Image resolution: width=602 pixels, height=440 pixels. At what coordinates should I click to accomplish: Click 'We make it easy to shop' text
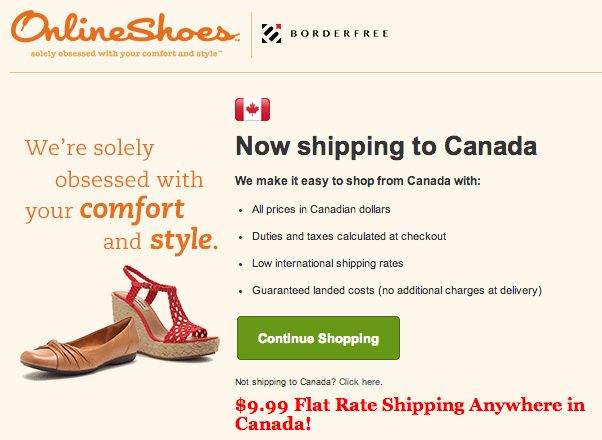click(357, 181)
